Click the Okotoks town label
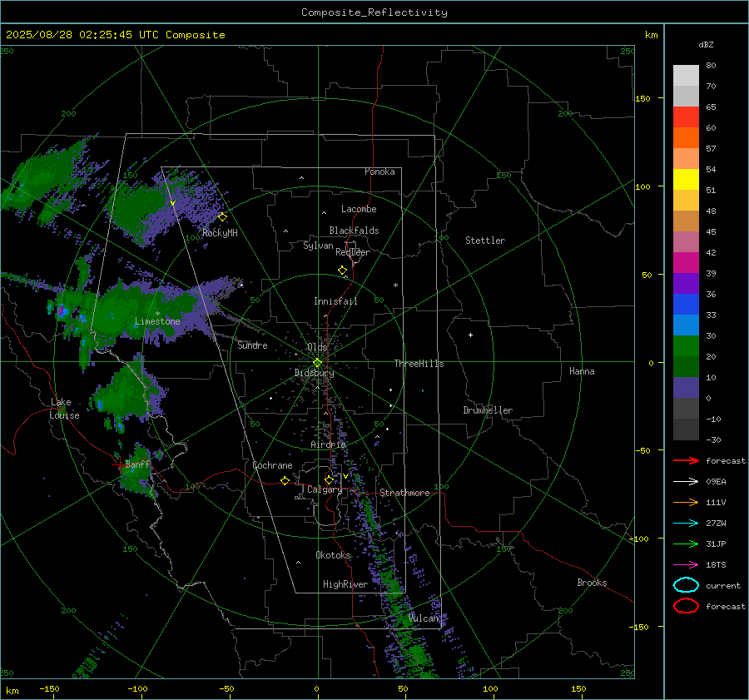The height and width of the screenshot is (700, 749). point(333,555)
